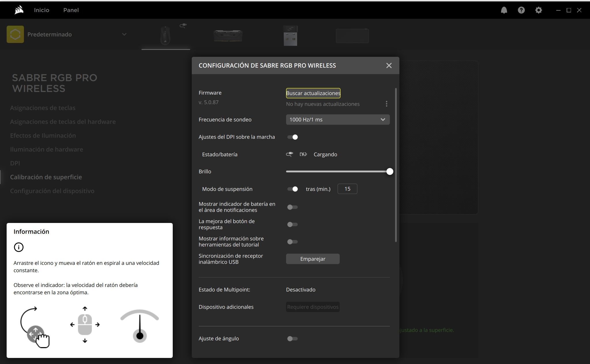Go to Asignaciones de teclas del hardware
Viewport: 590px width, 364px height.
(63, 122)
